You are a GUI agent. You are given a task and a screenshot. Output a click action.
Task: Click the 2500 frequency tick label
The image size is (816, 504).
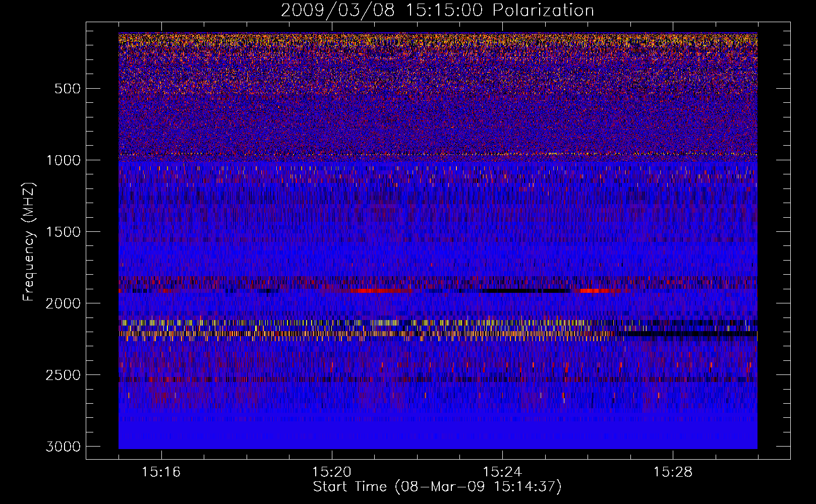[x=63, y=375]
